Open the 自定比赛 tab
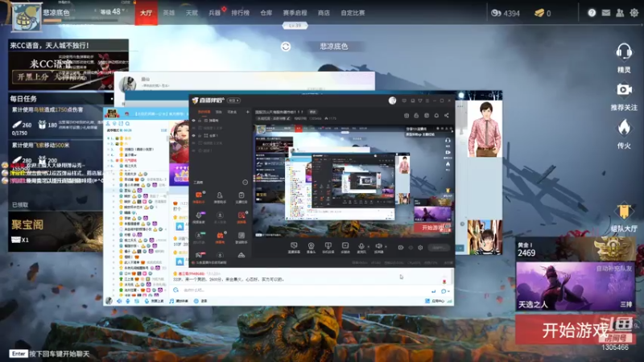Viewport: 644px width, 362px height. point(353,13)
